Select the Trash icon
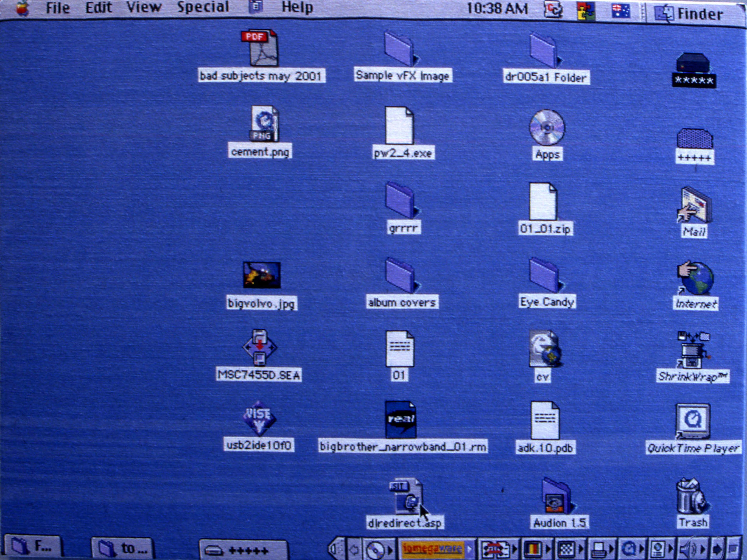Screen dimensions: 747x560 point(692,496)
